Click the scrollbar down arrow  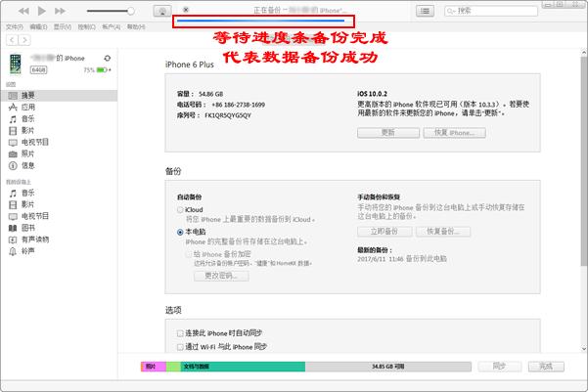(x=584, y=349)
